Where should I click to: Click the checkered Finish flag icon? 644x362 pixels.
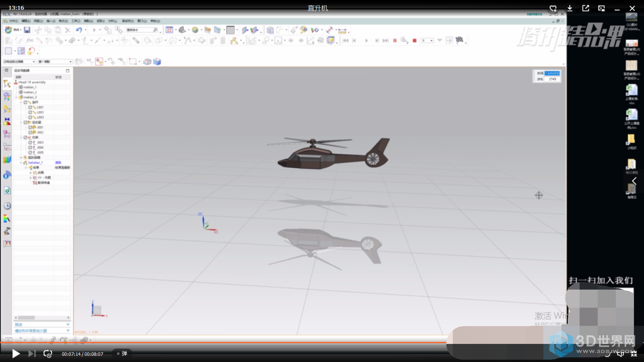pyautogui.click(x=460, y=40)
